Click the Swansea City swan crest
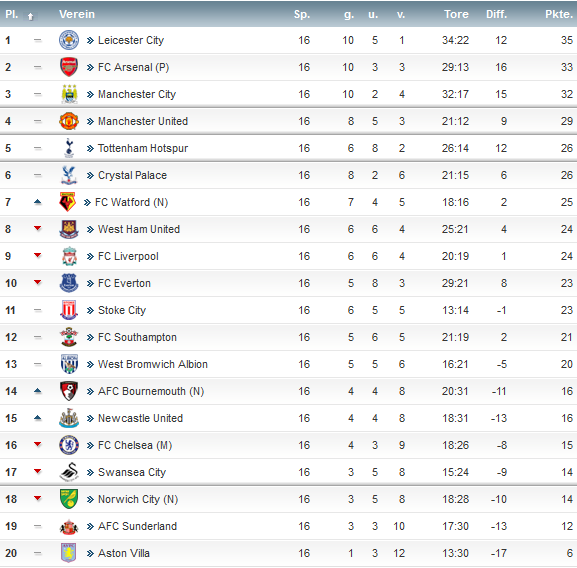 [x=69, y=472]
